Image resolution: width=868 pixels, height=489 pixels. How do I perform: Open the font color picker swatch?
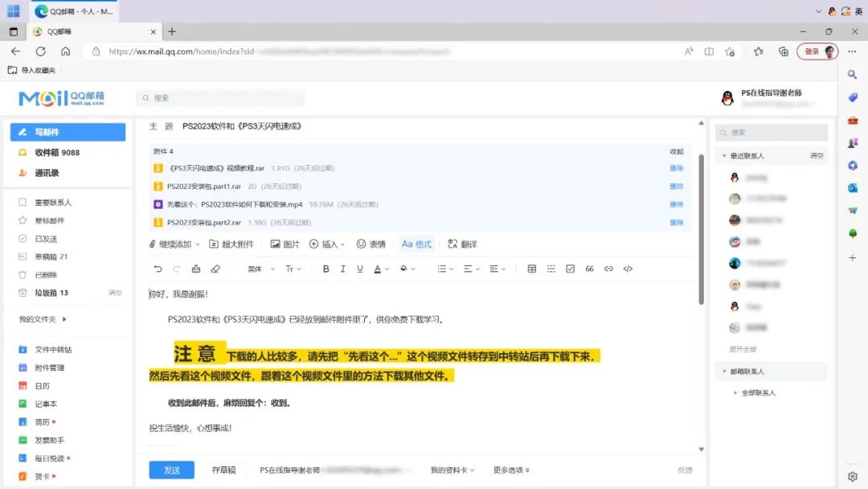click(x=378, y=269)
